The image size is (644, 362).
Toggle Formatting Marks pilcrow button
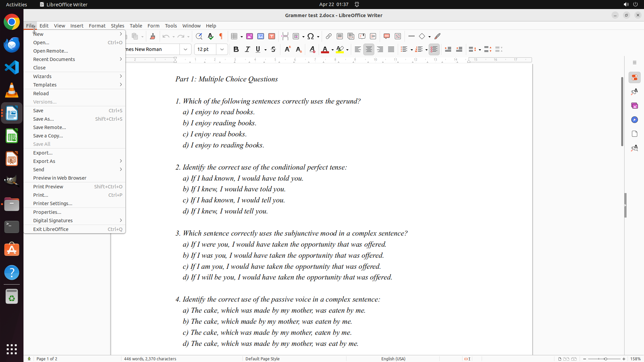click(x=221, y=36)
